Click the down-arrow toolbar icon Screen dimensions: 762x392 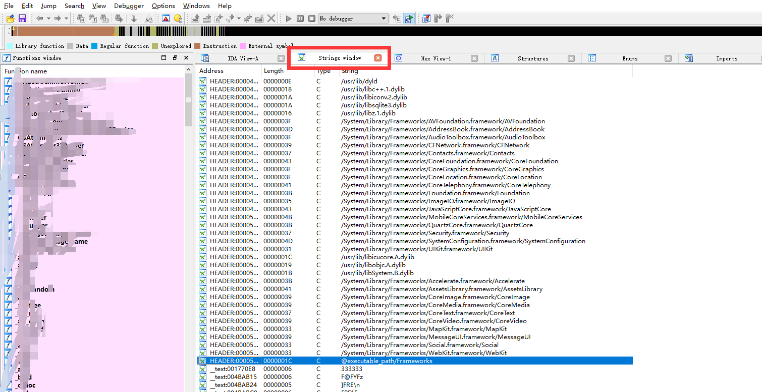[x=134, y=18]
